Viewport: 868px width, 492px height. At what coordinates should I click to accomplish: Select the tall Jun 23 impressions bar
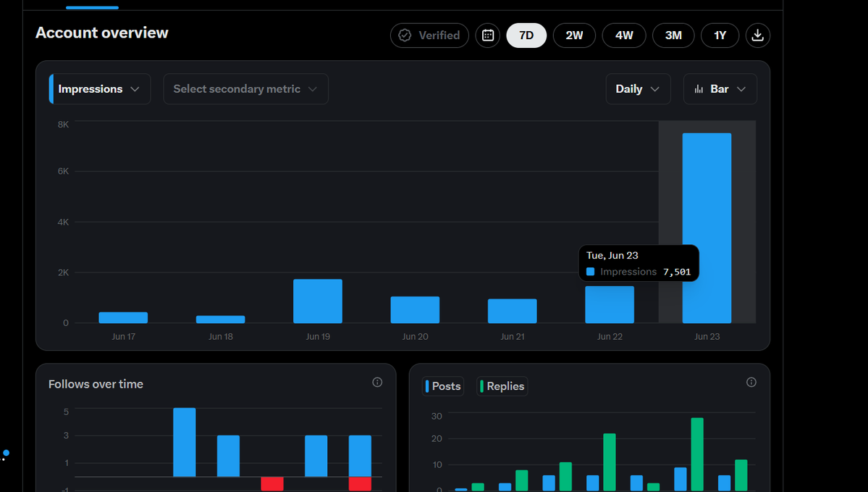point(707,228)
